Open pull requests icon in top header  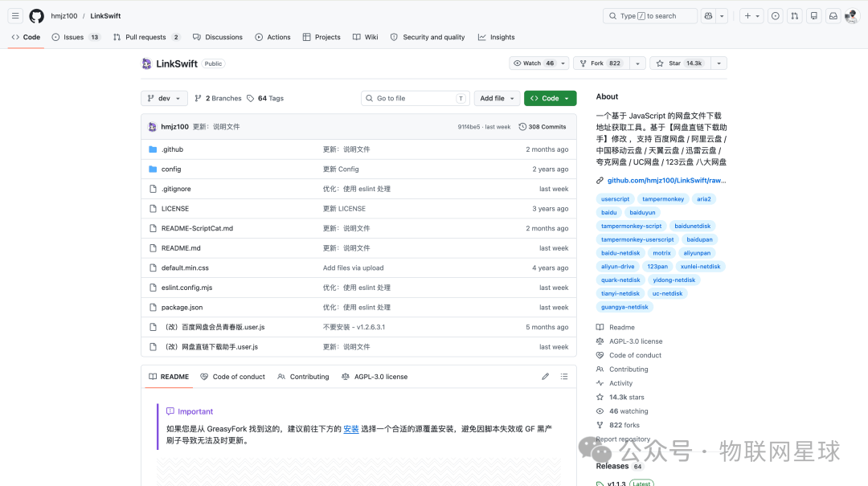tap(794, 16)
